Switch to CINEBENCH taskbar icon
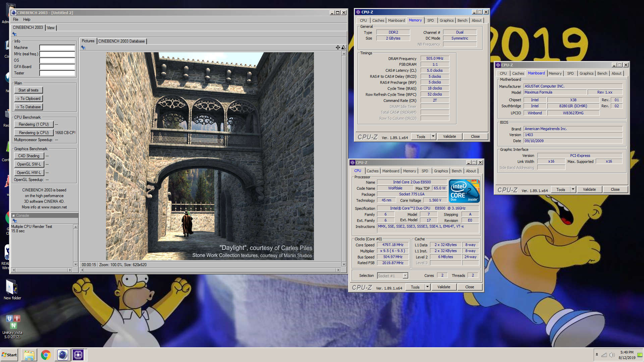This screenshot has height=362, width=644. pos(63,355)
